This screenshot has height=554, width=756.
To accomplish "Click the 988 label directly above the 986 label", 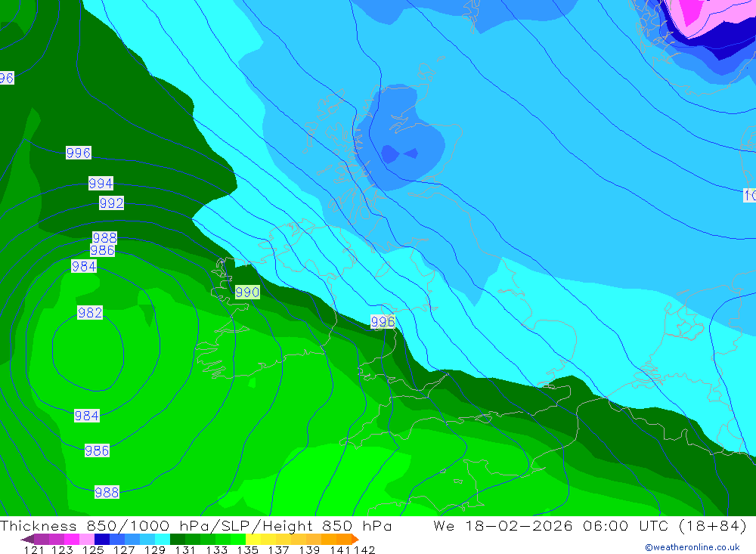I will point(104,238).
